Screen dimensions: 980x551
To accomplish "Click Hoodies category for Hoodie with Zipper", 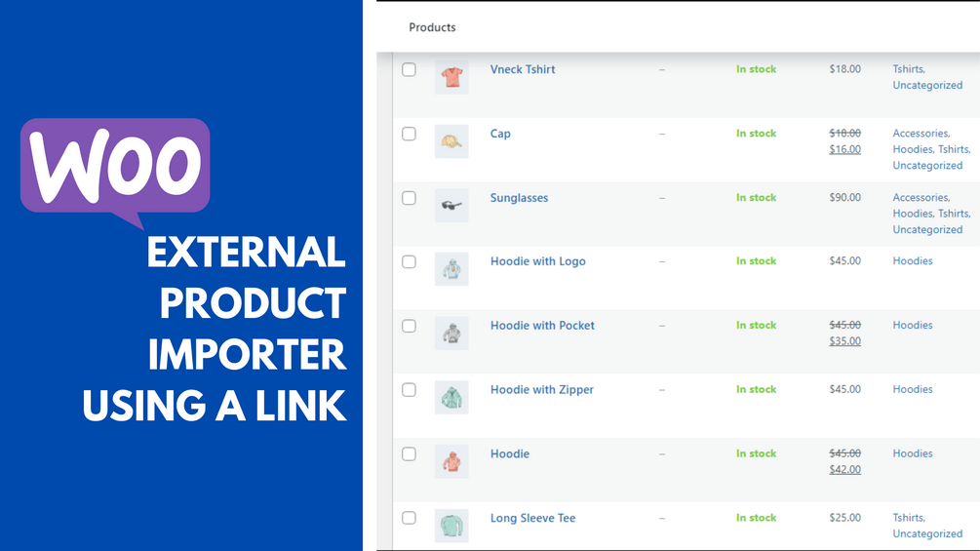I will point(913,389).
